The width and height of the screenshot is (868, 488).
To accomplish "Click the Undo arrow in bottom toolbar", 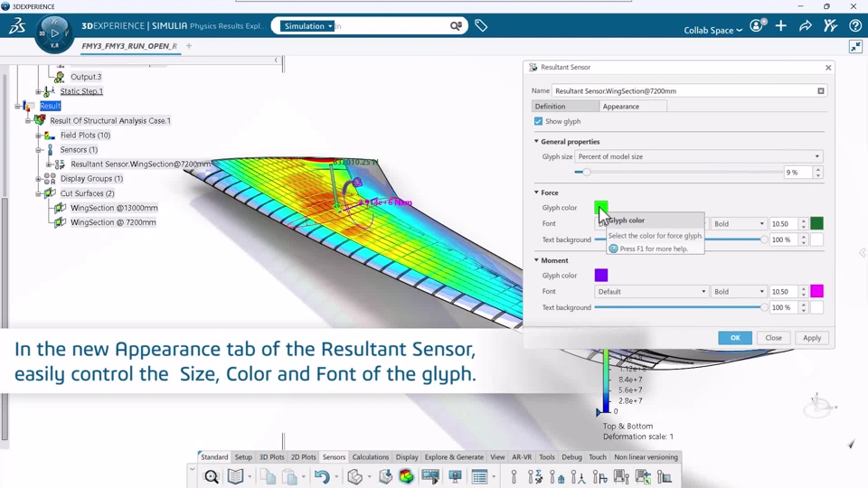I will 321,476.
